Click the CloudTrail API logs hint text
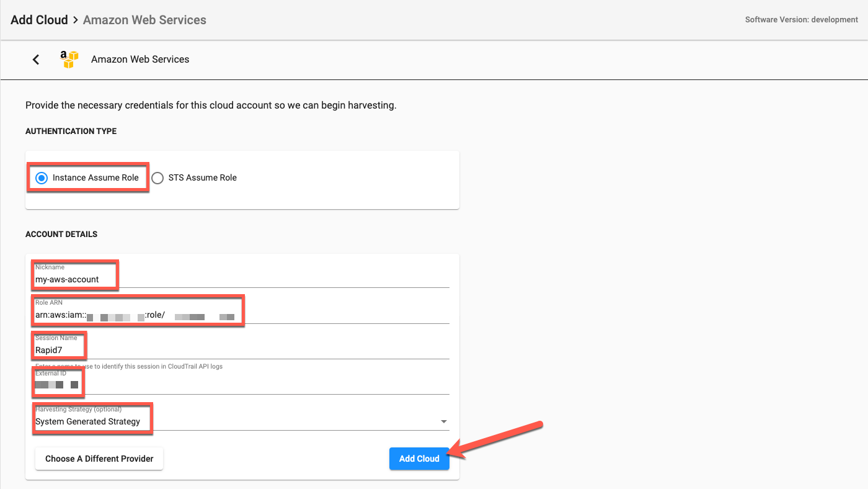This screenshot has height=489, width=868. 129,366
